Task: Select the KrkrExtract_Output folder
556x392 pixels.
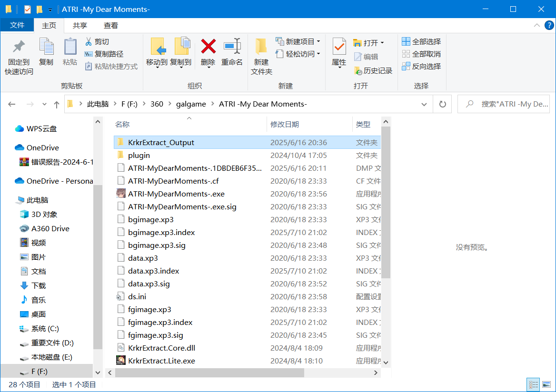Action: (247, 143)
